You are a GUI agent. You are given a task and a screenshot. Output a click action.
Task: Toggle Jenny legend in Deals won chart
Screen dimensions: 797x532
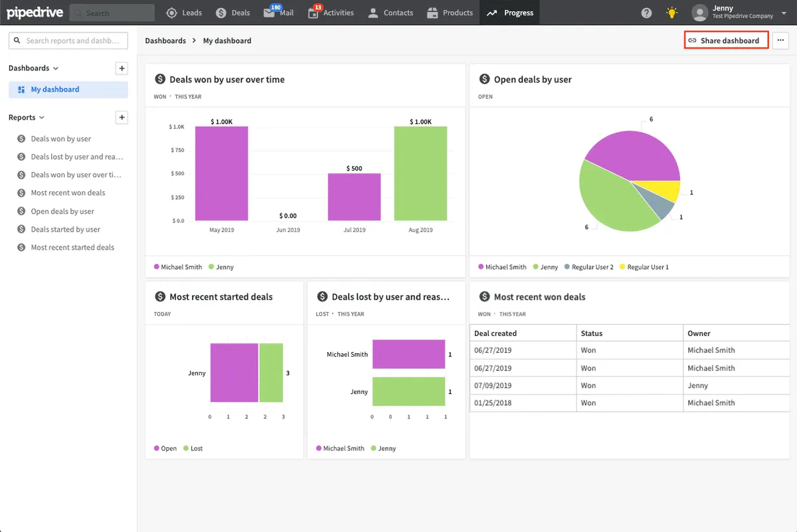[x=221, y=267]
